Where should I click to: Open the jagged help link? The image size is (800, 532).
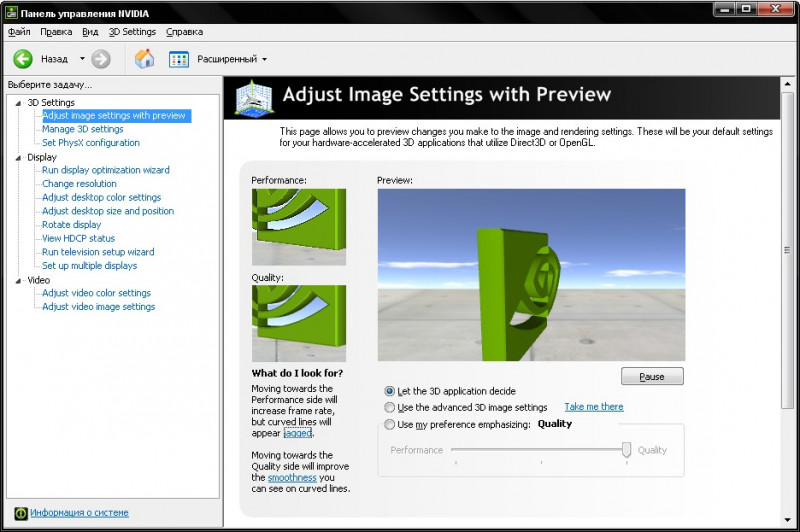coord(297,433)
